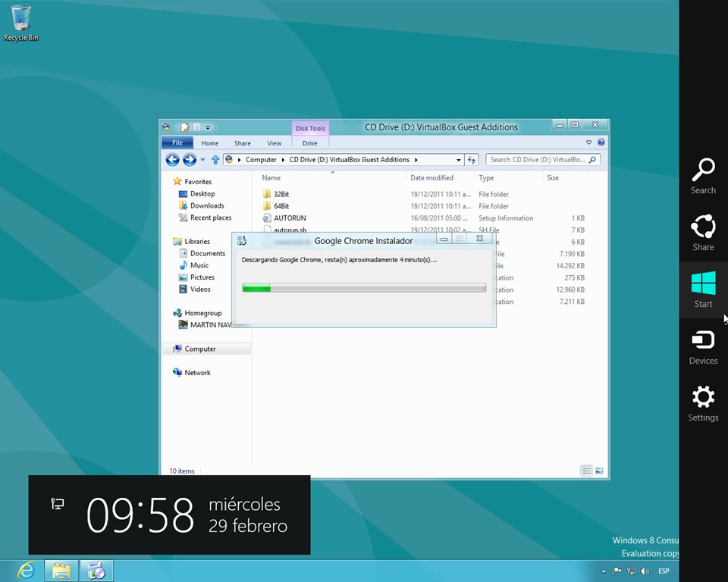Open the Drive ribbon tab
The image size is (728, 582).
(x=310, y=143)
